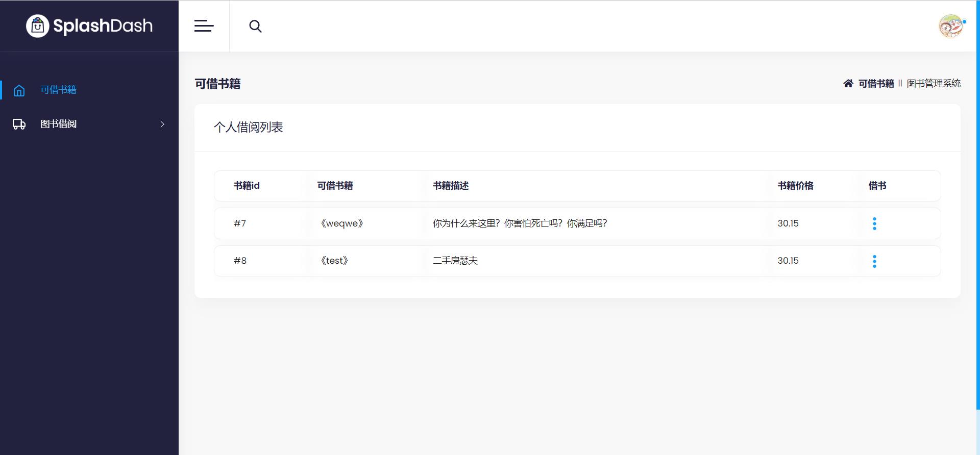Click the 30.15 price in the #7 row
This screenshot has width=980, height=455.
[x=788, y=223]
